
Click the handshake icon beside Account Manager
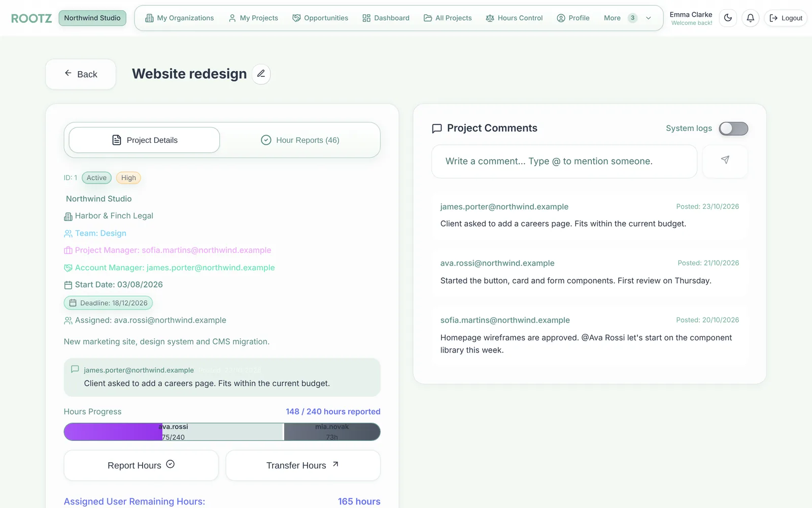[x=68, y=268]
